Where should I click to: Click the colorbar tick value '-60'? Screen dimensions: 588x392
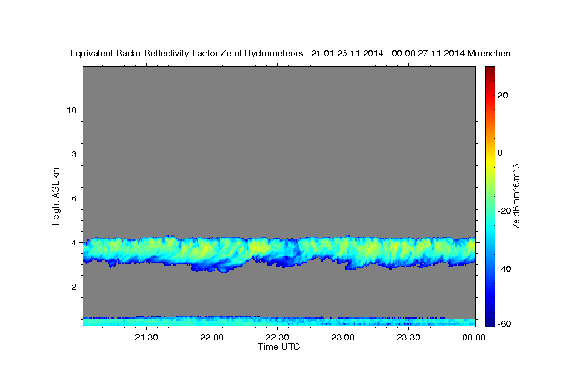tap(504, 324)
